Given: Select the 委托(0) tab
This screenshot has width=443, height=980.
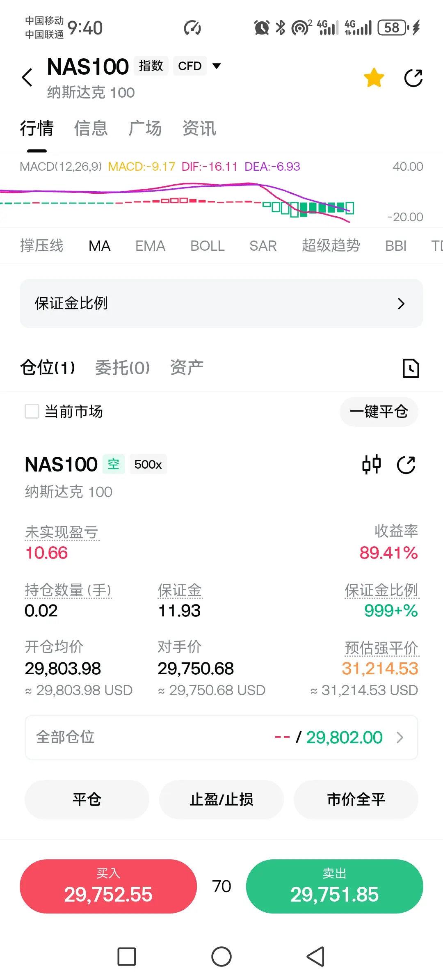Looking at the screenshot, I should coord(122,367).
